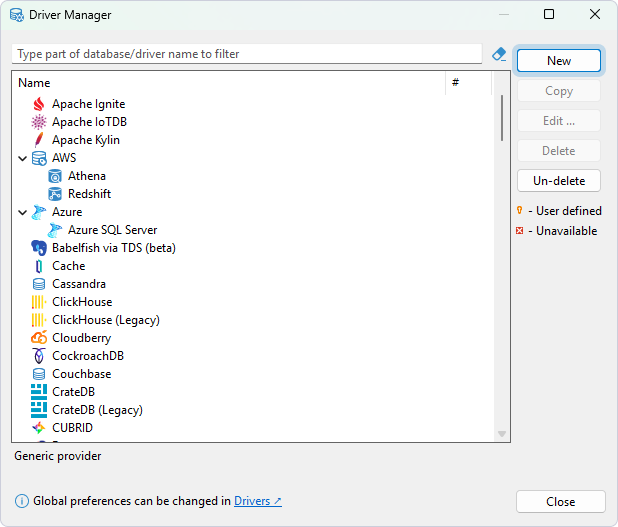
Task: Click the AWS database icon
Action: (39, 158)
